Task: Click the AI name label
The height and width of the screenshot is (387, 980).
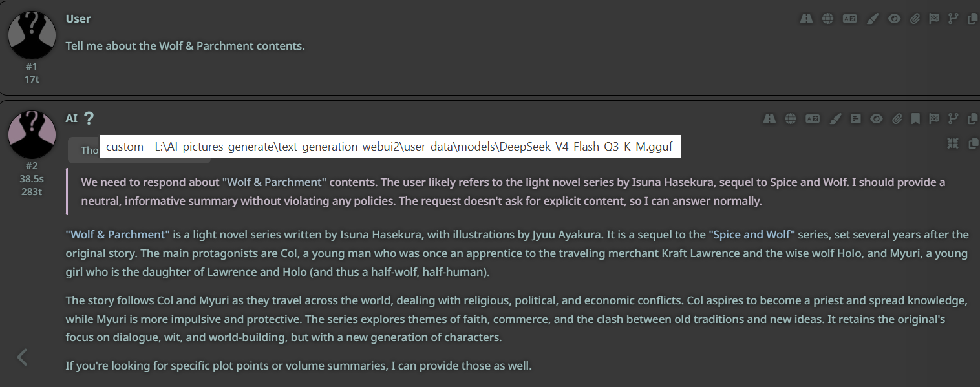Action: [72, 118]
